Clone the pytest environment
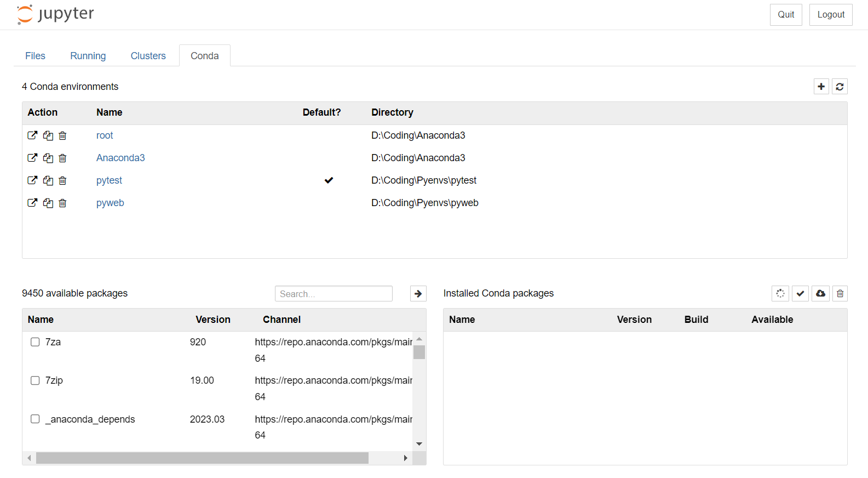Screen dimensions: 868x478 tap(48, 180)
